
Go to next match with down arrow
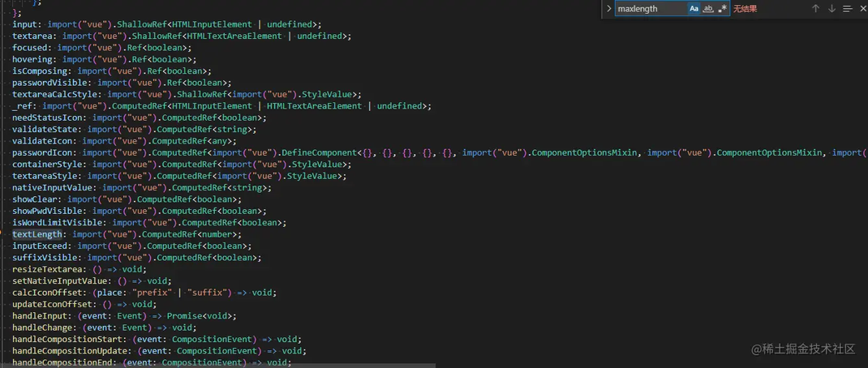pos(831,8)
